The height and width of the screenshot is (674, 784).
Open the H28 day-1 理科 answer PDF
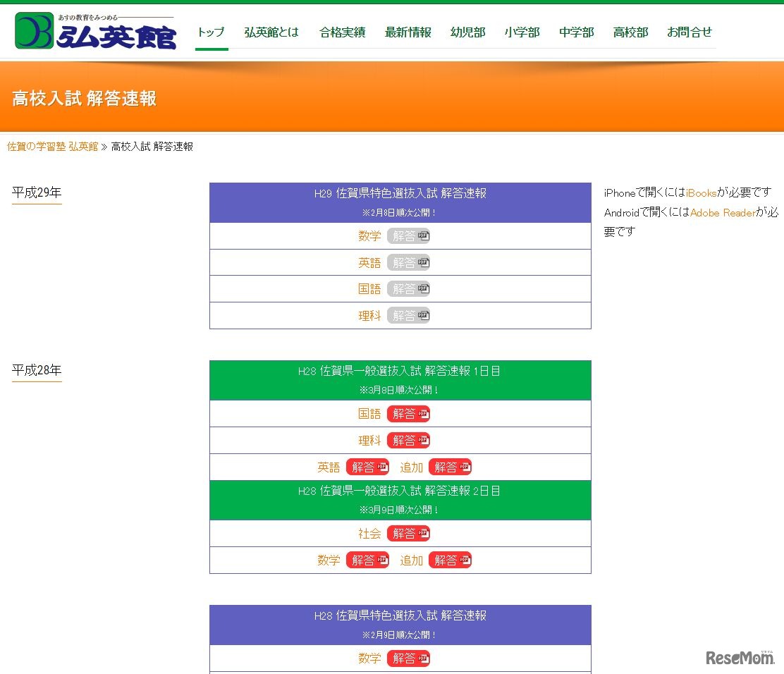[410, 440]
